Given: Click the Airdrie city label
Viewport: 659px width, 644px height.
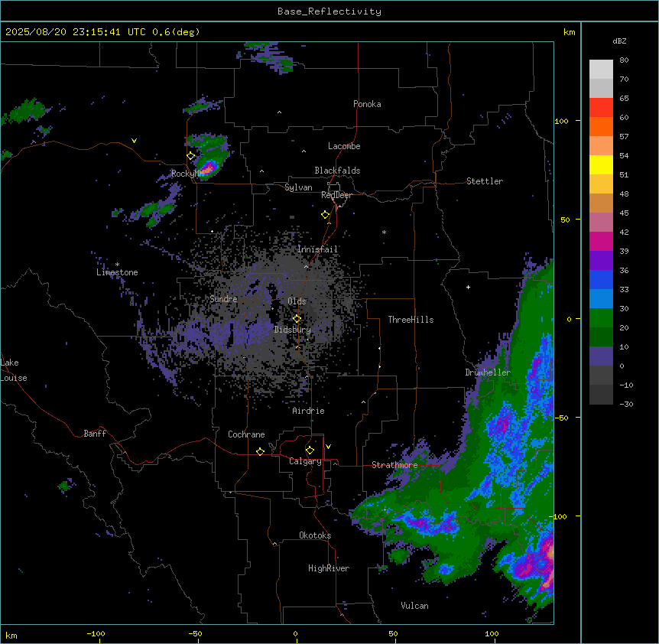Looking at the screenshot, I should (x=308, y=411).
